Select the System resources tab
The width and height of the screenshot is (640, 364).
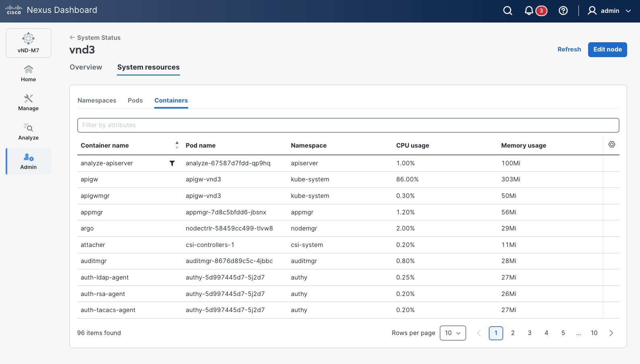148,67
